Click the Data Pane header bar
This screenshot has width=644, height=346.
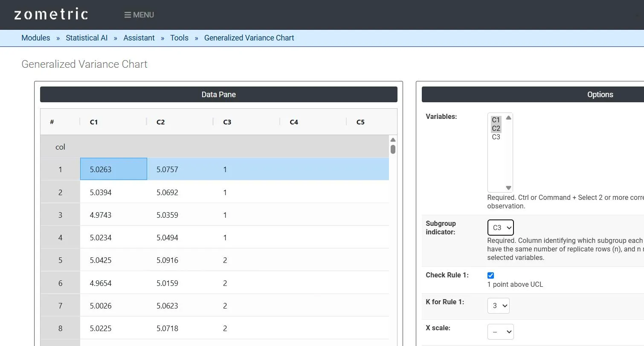pyautogui.click(x=219, y=95)
